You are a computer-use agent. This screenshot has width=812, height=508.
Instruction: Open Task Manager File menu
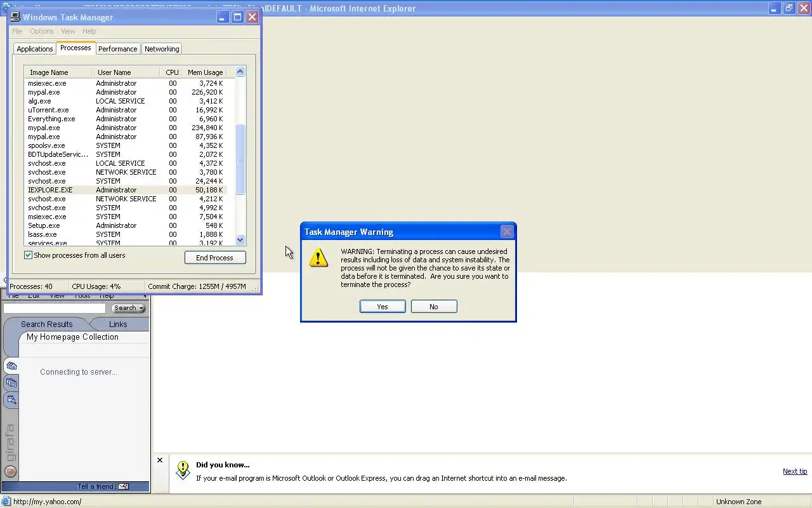tap(17, 31)
